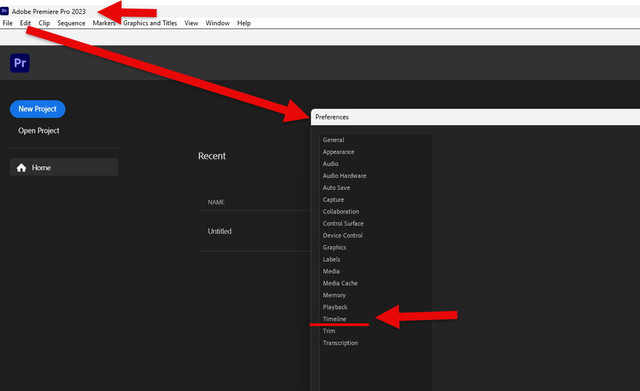Image resolution: width=640 pixels, height=391 pixels.
Task: Click the Open Project button
Action: pyautogui.click(x=39, y=131)
